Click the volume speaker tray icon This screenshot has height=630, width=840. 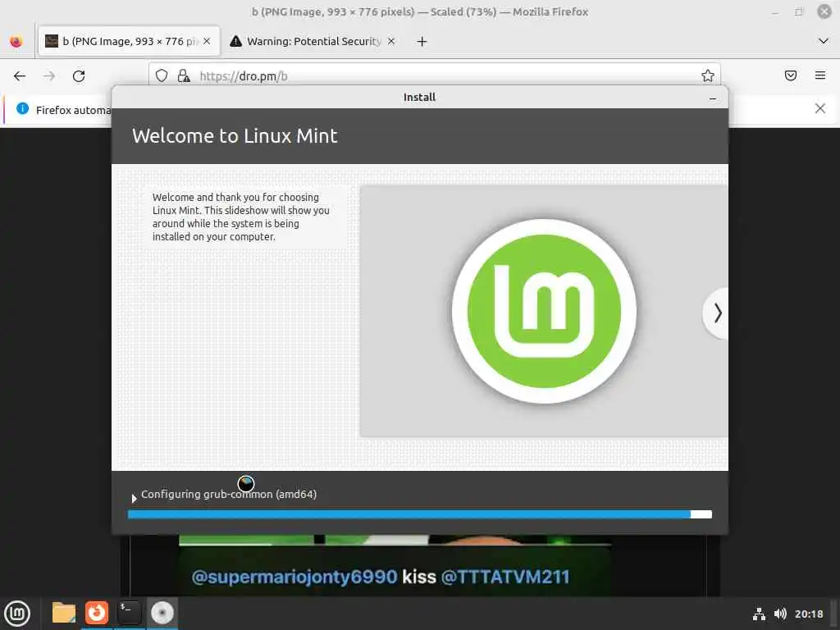click(781, 614)
